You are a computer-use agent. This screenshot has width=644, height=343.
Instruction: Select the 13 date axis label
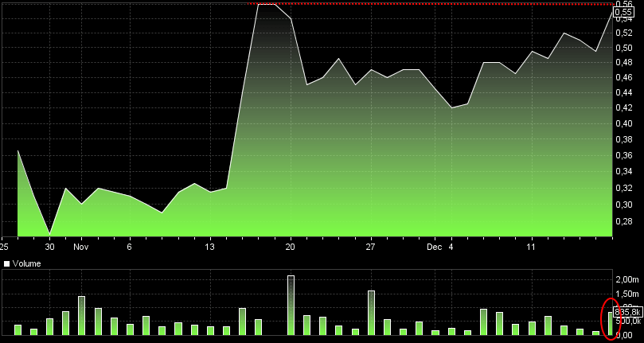(x=210, y=247)
